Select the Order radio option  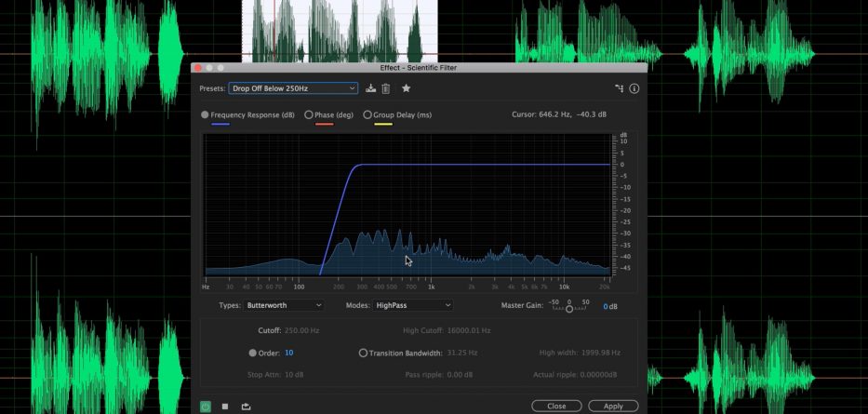pos(253,353)
